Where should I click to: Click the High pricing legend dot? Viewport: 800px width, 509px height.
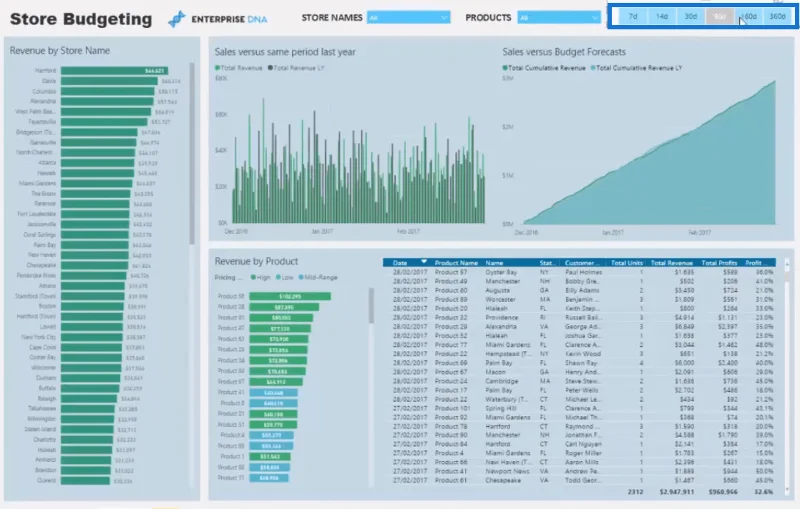click(253, 277)
